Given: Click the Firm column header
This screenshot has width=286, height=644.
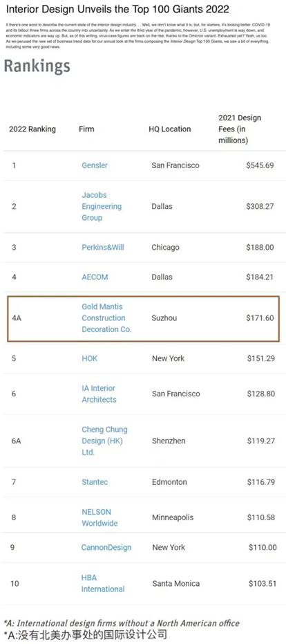Looking at the screenshot, I should 86,129.
